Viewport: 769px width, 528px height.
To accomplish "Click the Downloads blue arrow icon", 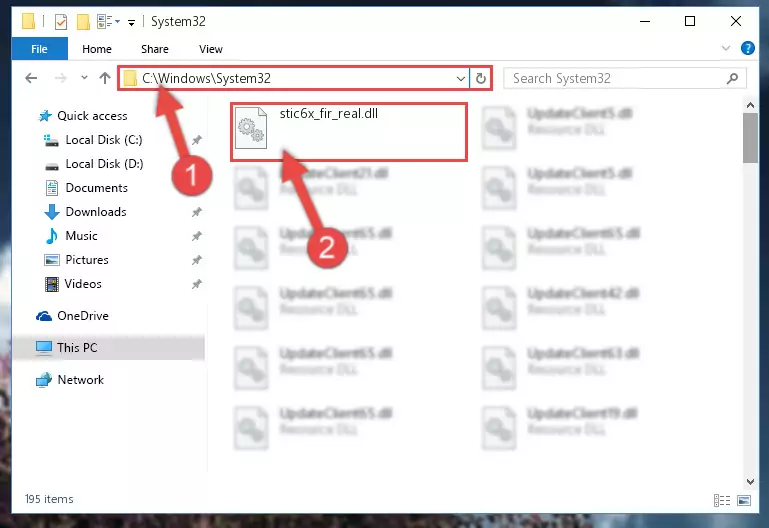I will [52, 212].
